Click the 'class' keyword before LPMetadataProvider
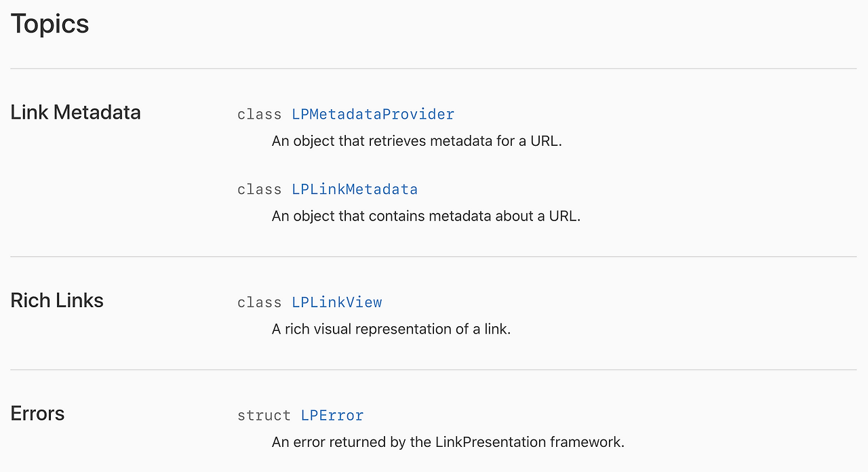 tap(260, 114)
